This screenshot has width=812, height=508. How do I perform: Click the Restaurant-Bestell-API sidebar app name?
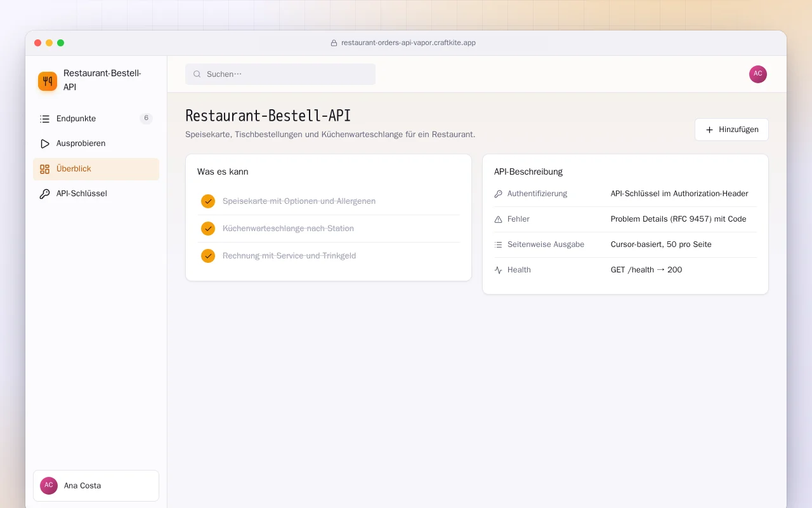(x=102, y=80)
